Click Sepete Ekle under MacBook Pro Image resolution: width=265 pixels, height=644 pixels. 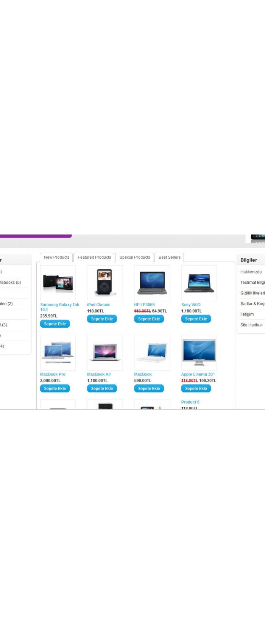point(55,388)
